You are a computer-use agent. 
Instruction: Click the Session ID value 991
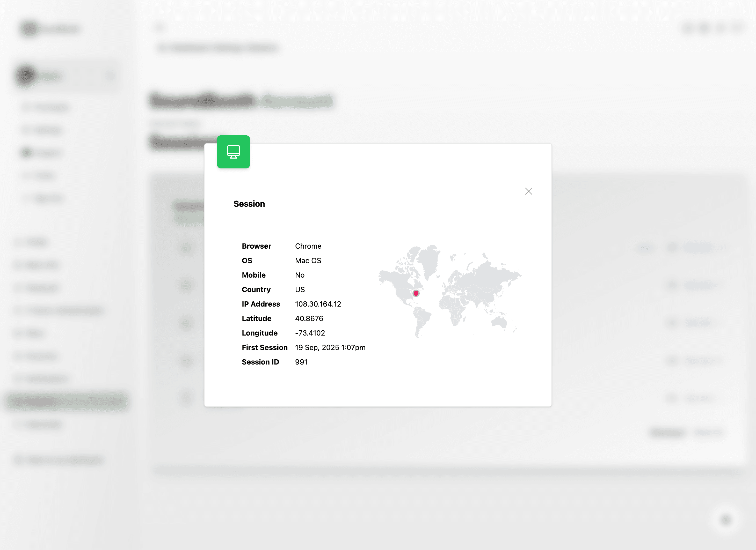coord(301,362)
